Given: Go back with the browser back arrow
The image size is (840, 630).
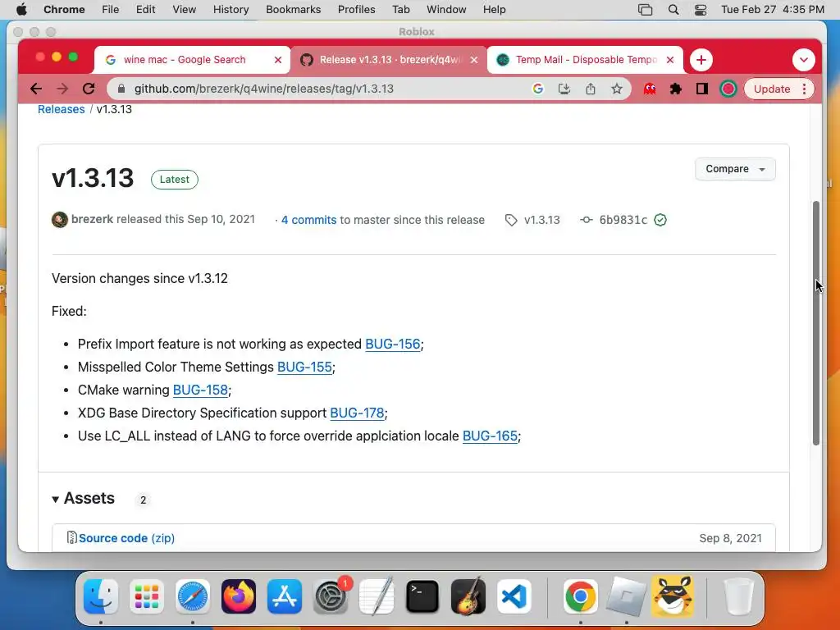Looking at the screenshot, I should pos(36,89).
